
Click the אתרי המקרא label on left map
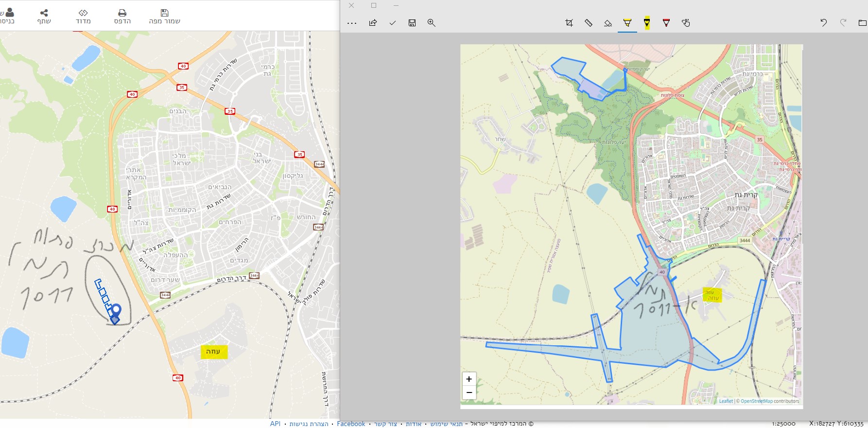136,174
